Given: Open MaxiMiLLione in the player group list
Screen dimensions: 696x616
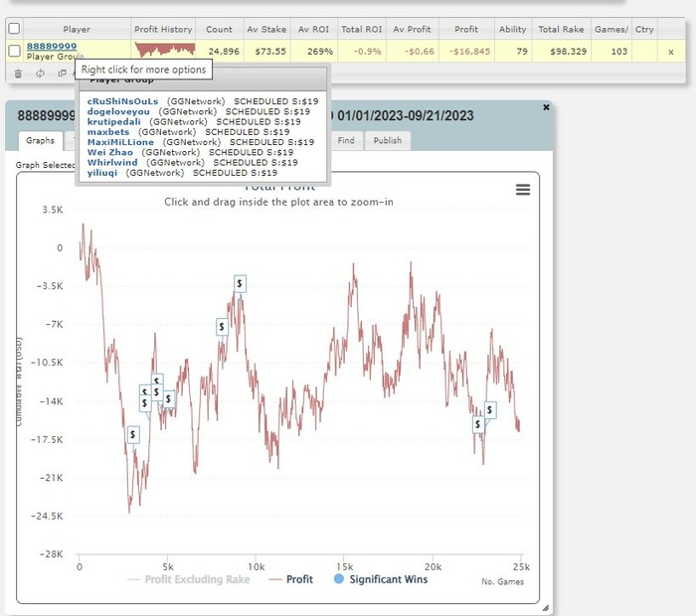Looking at the screenshot, I should coord(120,142).
